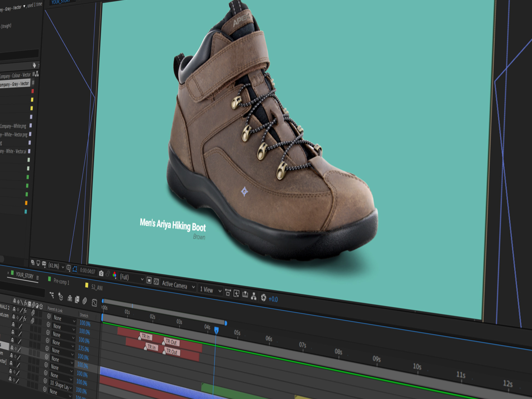Click the reset exposure icon
Image resolution: width=532 pixels, height=399 pixels.
[263, 297]
